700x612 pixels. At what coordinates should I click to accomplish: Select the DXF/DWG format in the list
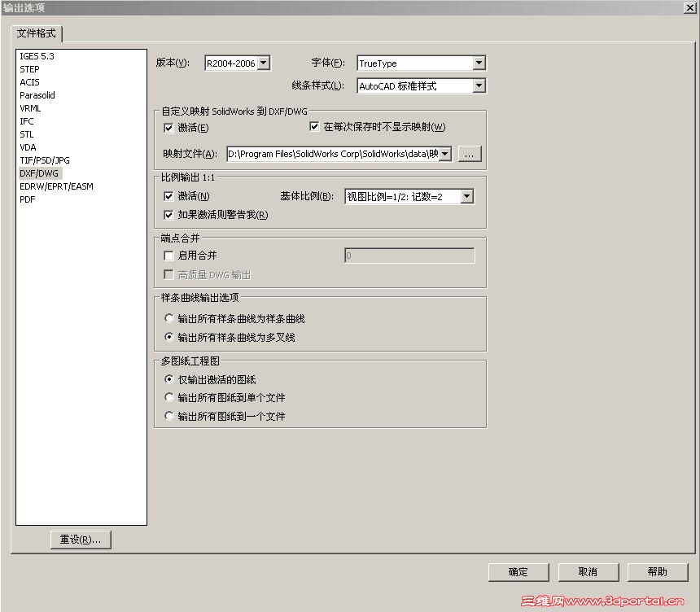pos(38,173)
